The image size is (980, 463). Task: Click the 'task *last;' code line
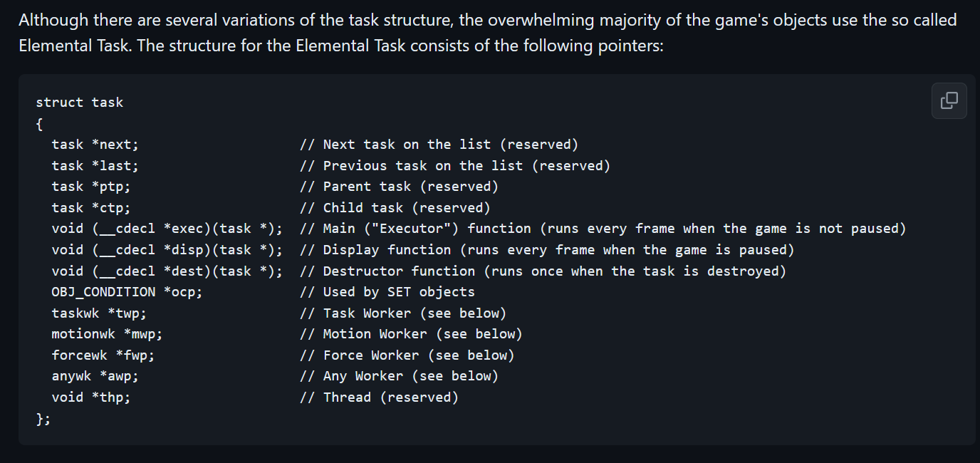point(95,166)
